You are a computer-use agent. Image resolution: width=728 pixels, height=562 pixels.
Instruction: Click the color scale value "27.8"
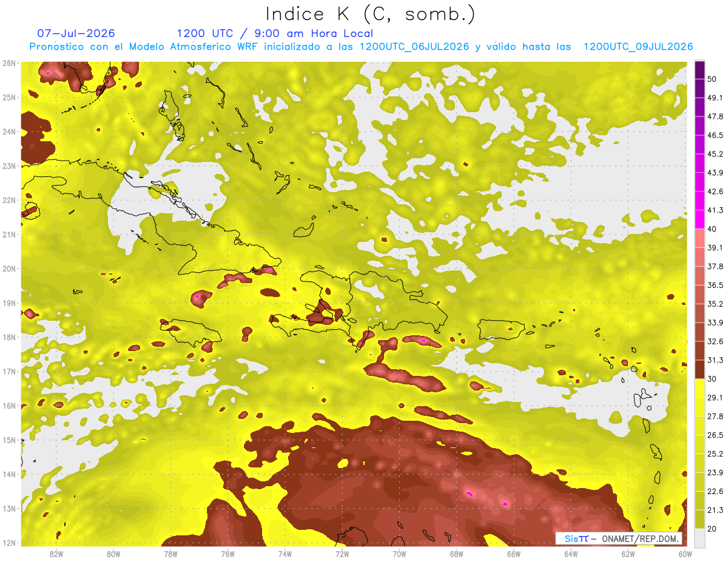coord(715,416)
